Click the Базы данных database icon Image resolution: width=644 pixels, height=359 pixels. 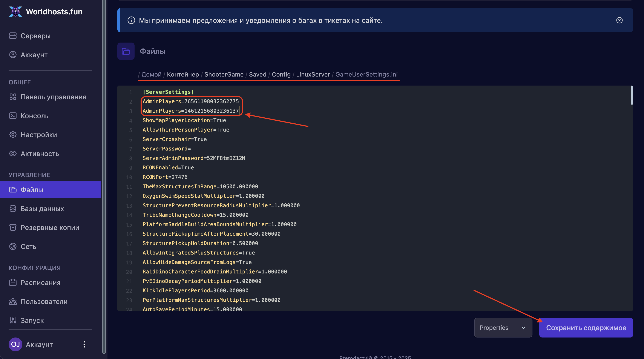tap(13, 209)
